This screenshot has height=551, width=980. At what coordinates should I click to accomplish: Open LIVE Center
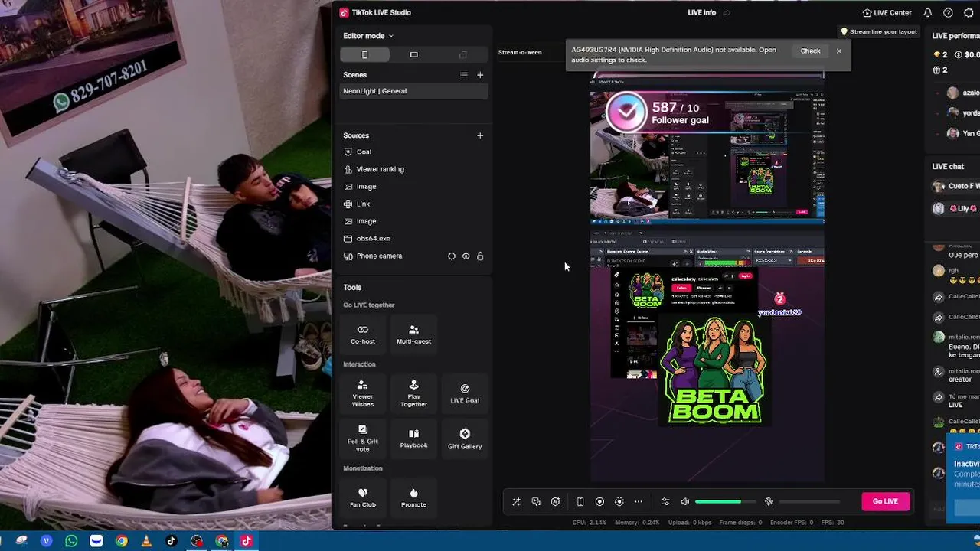click(x=887, y=13)
